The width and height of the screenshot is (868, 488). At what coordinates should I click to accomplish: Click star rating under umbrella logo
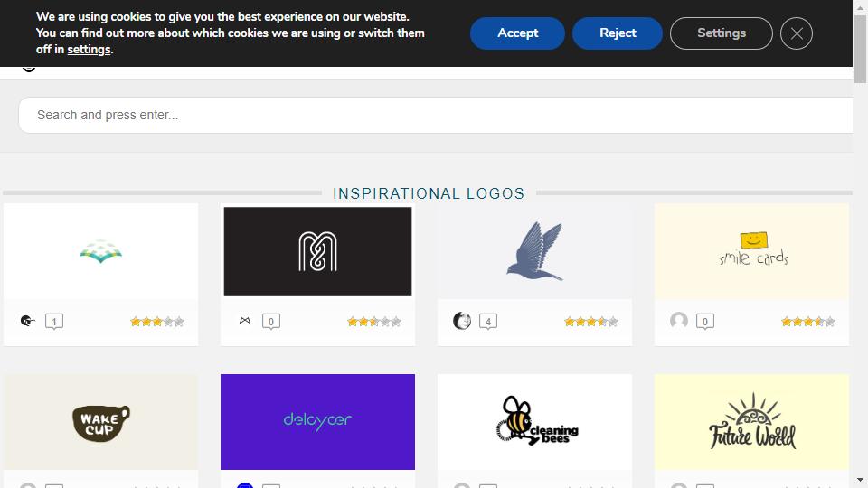point(157,322)
